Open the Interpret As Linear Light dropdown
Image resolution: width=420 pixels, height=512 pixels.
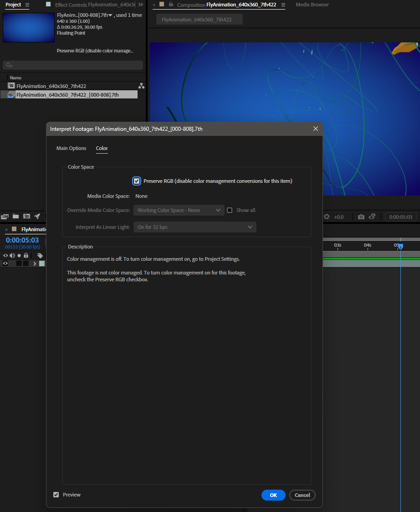coord(195,227)
